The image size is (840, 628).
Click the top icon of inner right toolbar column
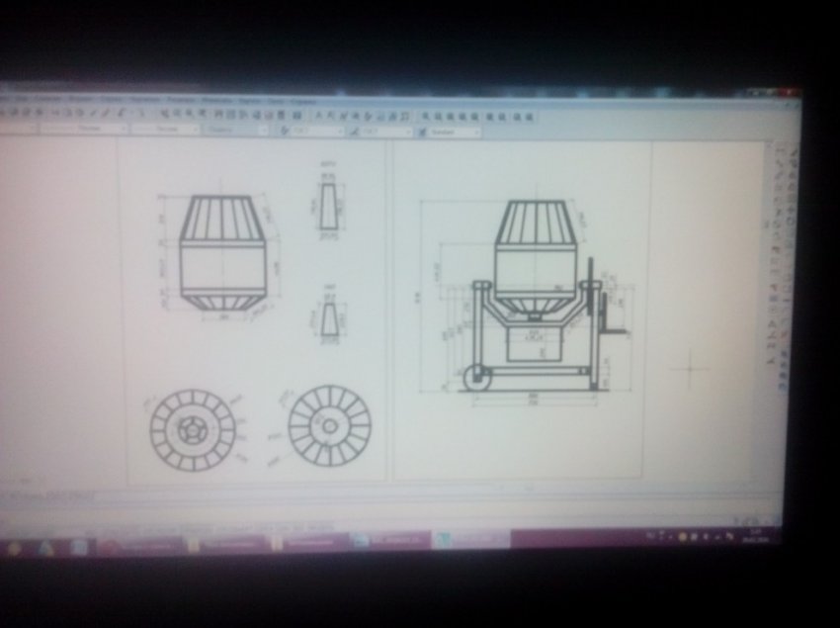tap(777, 150)
